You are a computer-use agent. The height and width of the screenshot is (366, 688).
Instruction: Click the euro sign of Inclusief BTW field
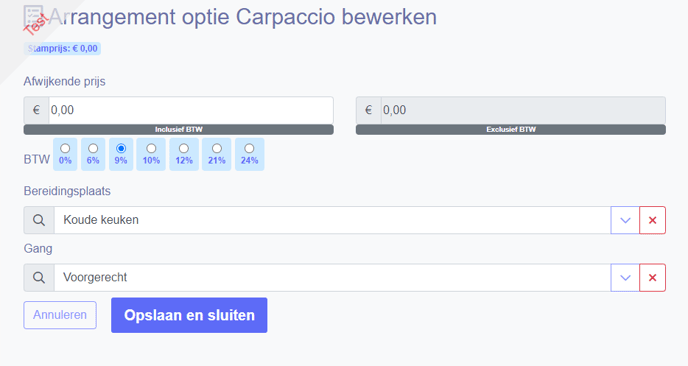(x=36, y=110)
